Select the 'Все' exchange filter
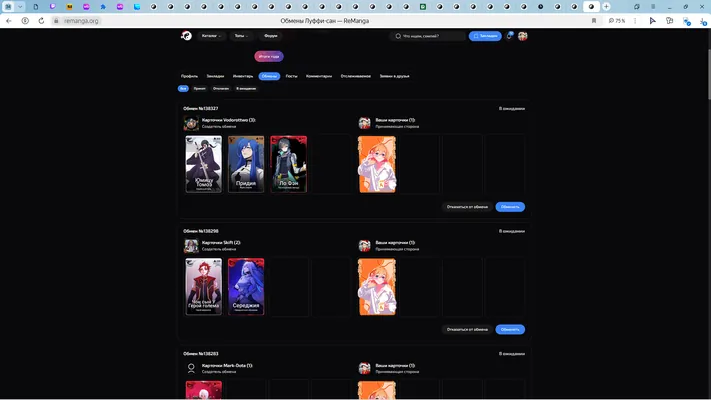 [183, 88]
